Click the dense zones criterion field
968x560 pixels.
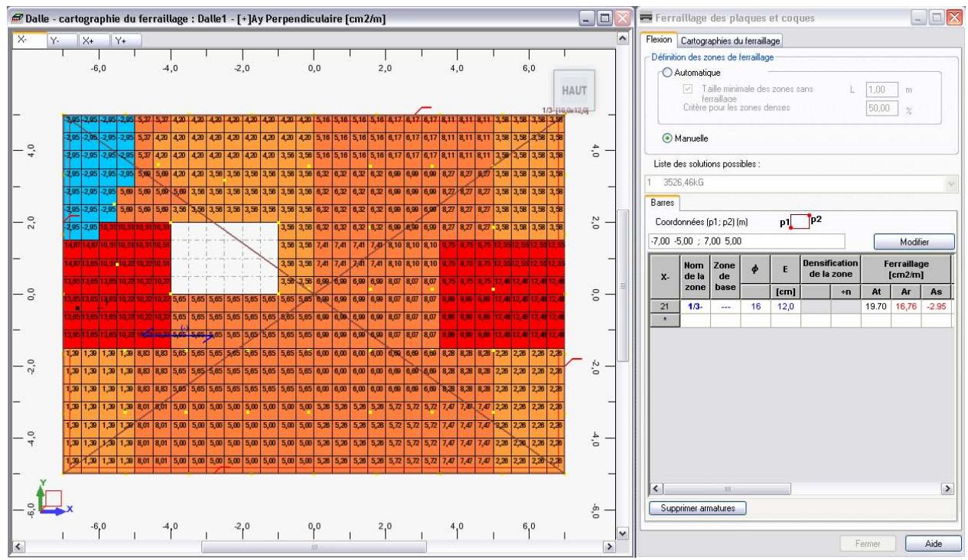(881, 109)
